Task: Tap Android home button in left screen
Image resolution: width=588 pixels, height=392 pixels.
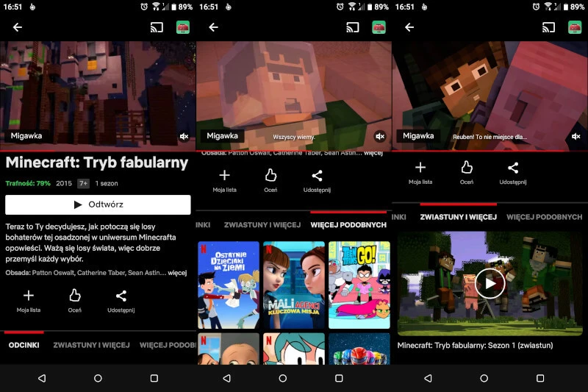Action: [98, 378]
